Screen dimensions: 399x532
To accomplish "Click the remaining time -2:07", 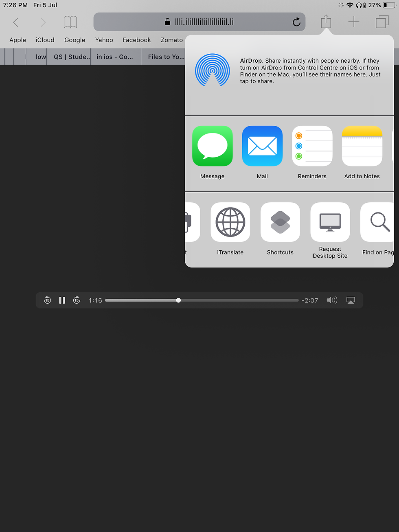I will (x=310, y=300).
